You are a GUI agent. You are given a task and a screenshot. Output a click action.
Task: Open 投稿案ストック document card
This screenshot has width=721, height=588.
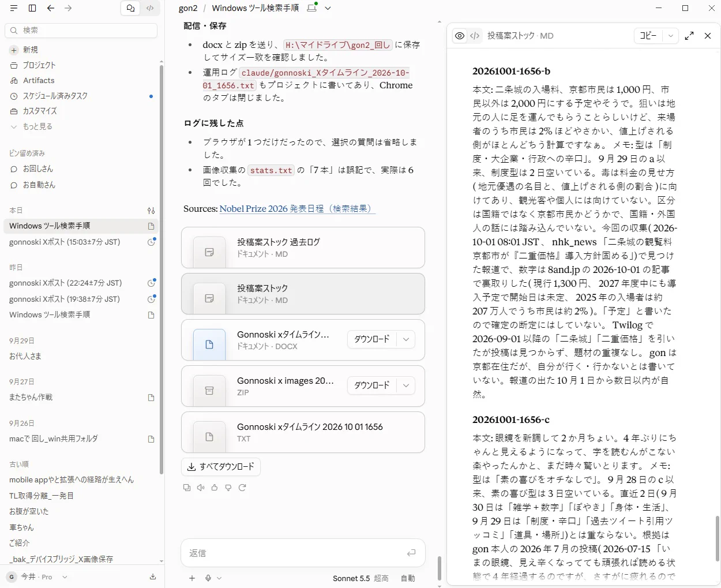303,294
